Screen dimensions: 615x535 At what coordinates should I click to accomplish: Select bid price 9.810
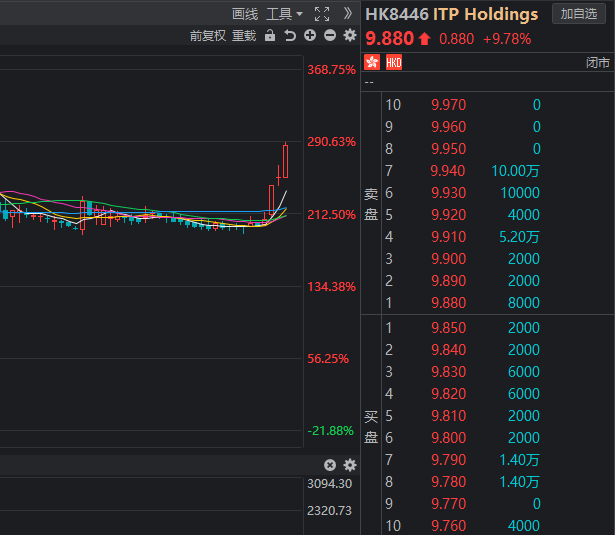click(449, 415)
